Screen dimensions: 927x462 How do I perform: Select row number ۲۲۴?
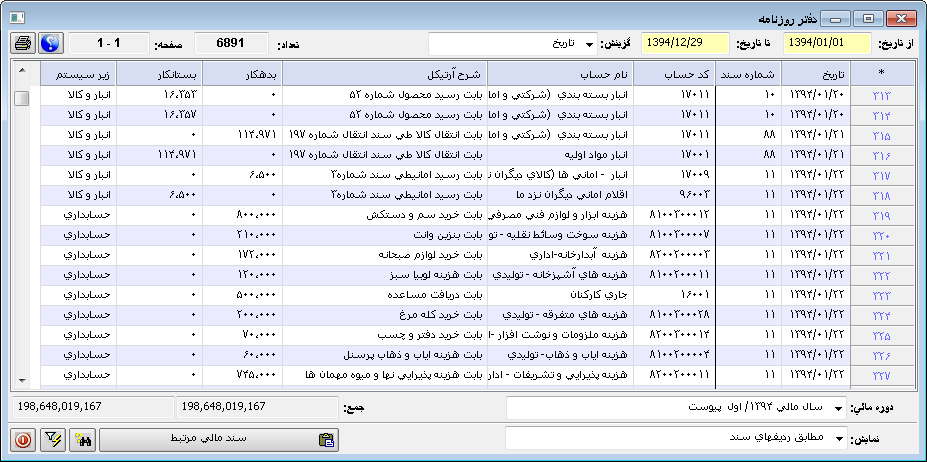(881, 316)
